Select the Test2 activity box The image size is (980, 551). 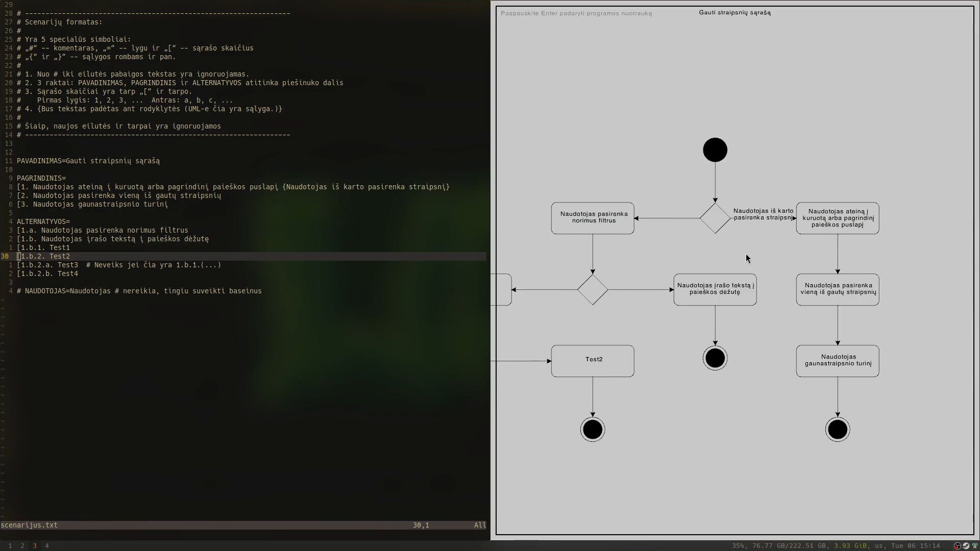tap(592, 361)
